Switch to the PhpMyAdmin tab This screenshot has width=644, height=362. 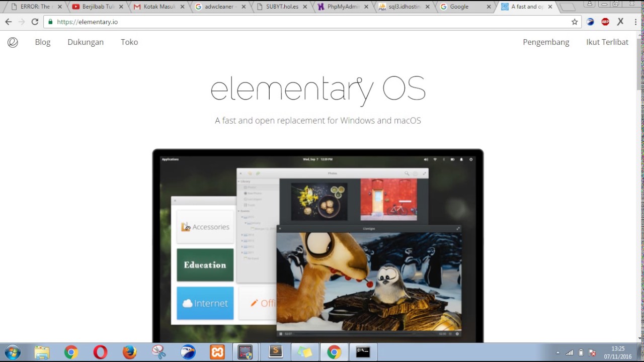point(343,7)
